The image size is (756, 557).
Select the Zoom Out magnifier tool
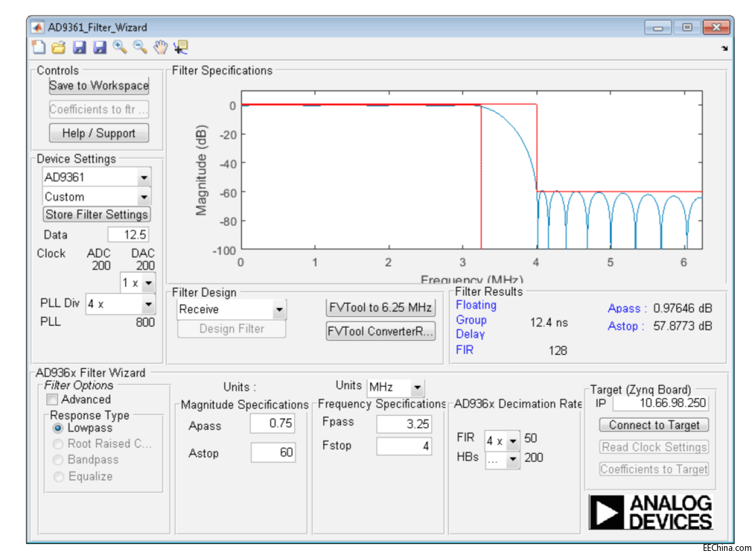click(140, 47)
